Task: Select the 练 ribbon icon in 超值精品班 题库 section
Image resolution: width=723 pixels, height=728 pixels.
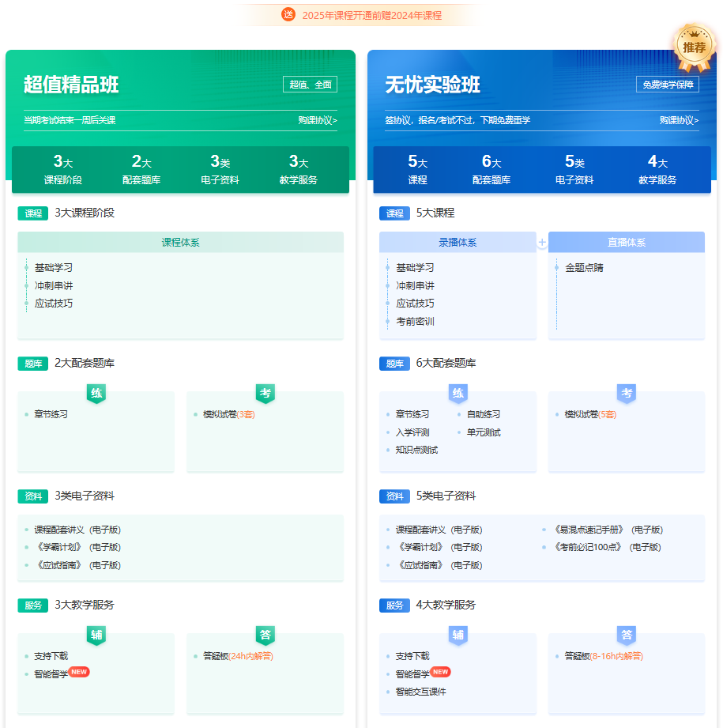Action: (x=96, y=393)
